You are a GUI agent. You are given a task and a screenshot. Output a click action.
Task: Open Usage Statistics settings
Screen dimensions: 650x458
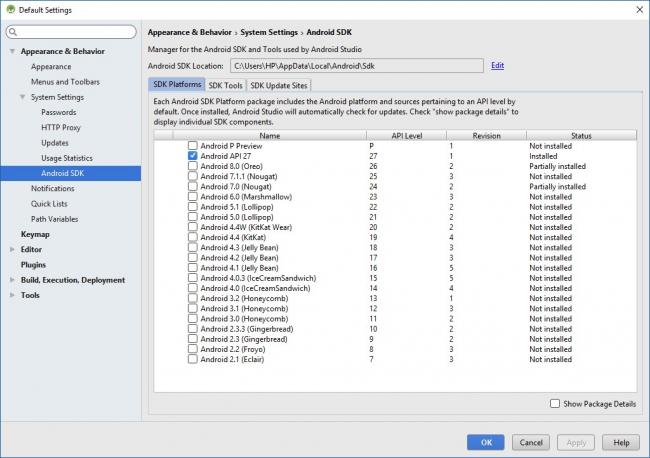[x=67, y=158]
